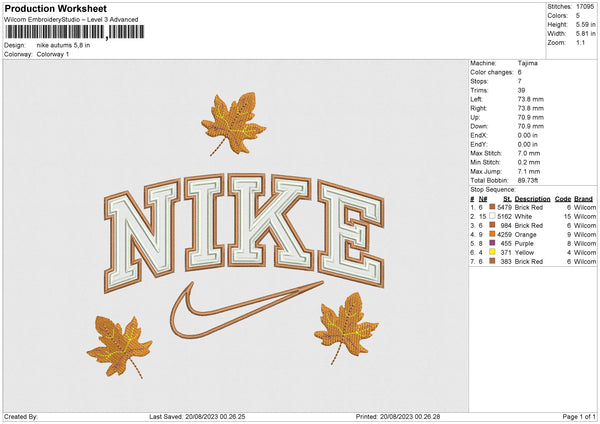Screen dimensions: 600x424
Task: Click the stitch count 5479 in row 1
Action: [504, 207]
